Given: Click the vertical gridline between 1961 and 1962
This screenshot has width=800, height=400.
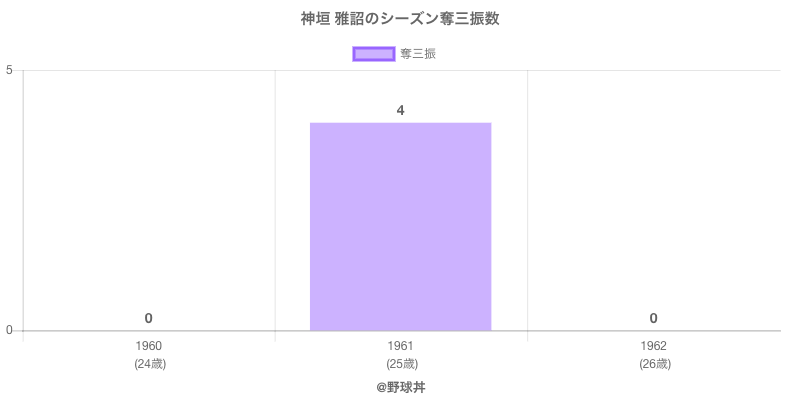Looking at the screenshot, I should point(527,200).
